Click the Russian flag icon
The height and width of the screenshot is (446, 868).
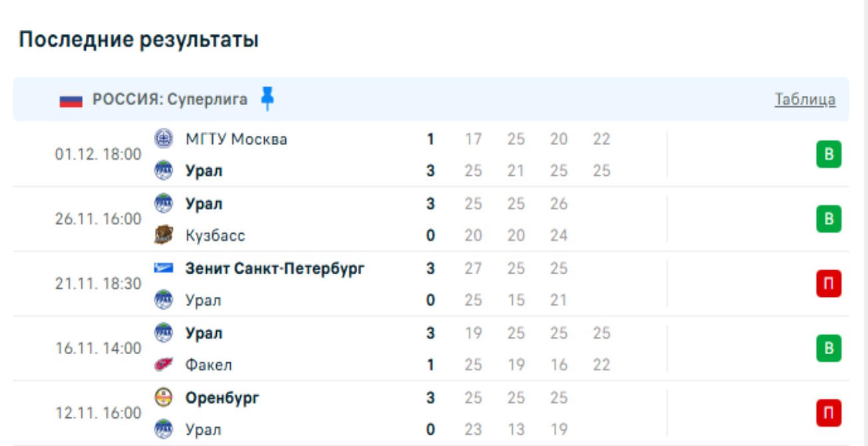coord(71,101)
